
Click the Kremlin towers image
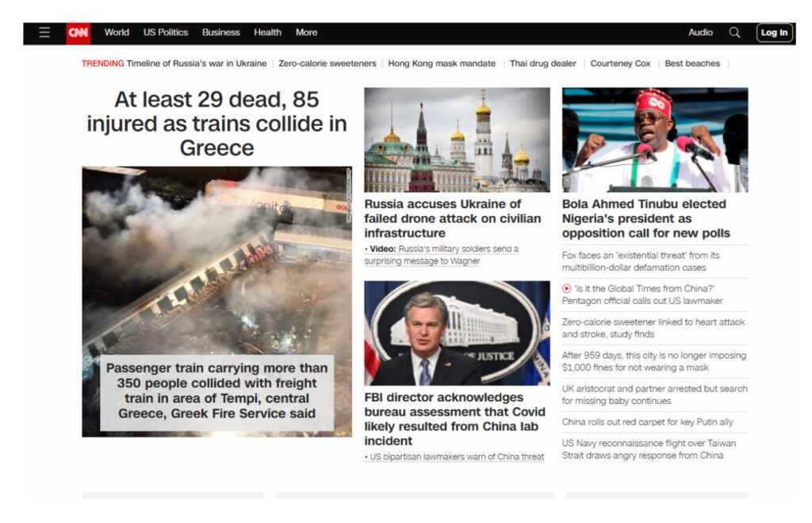coord(457,140)
